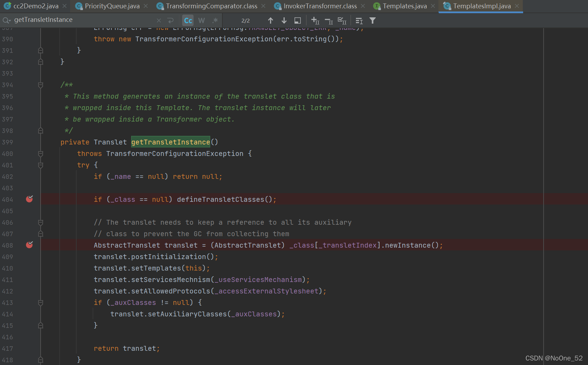
Task: Clear the search field text
Action: 159,20
